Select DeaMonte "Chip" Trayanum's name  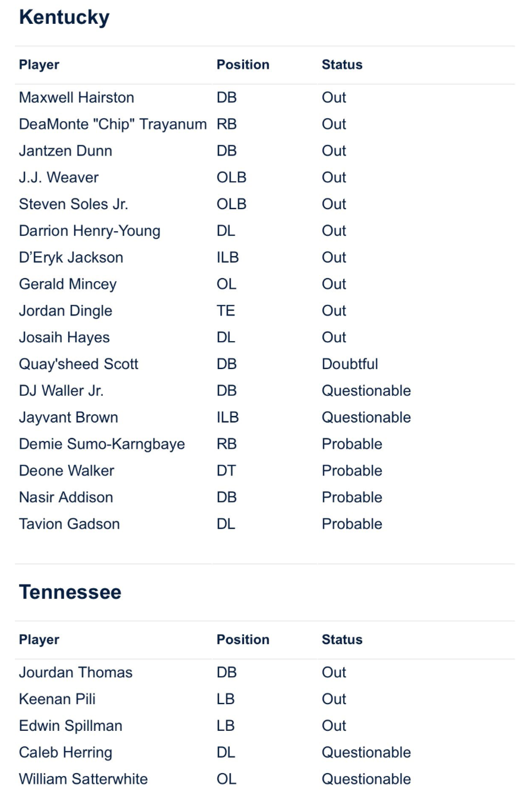point(113,124)
